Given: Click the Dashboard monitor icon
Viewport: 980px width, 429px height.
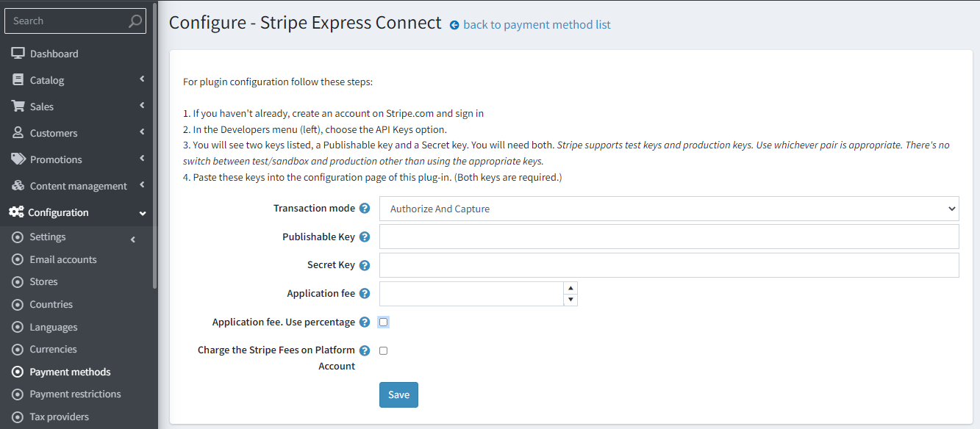Looking at the screenshot, I should [18, 54].
